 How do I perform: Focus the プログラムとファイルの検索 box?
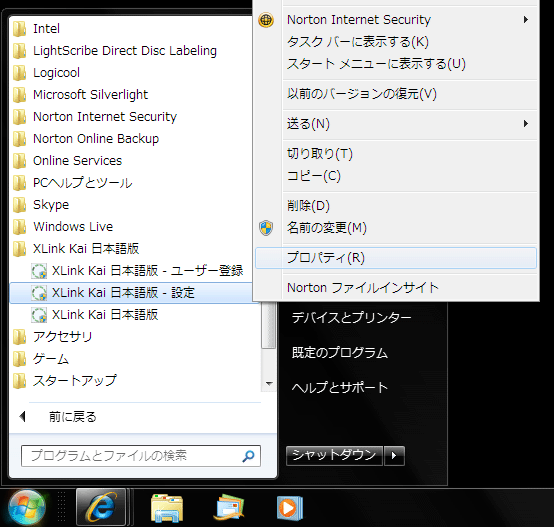pyautogui.click(x=141, y=456)
